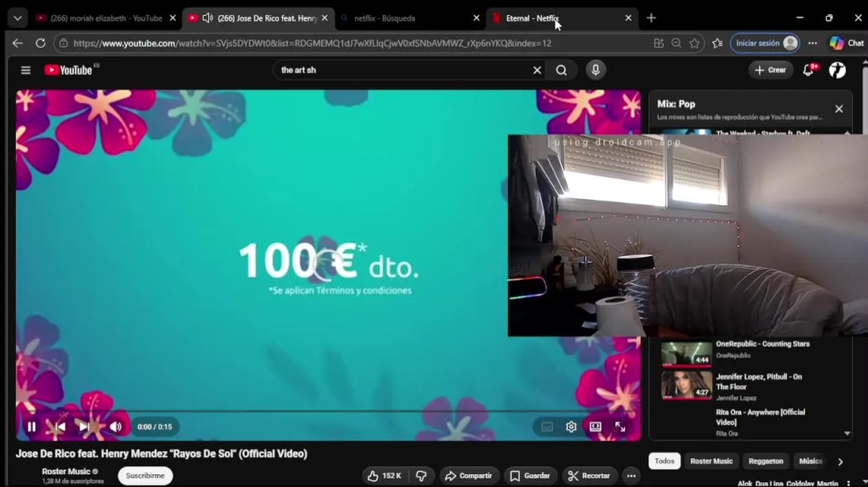
Task: Go back to the previous page
Action: click(x=18, y=43)
